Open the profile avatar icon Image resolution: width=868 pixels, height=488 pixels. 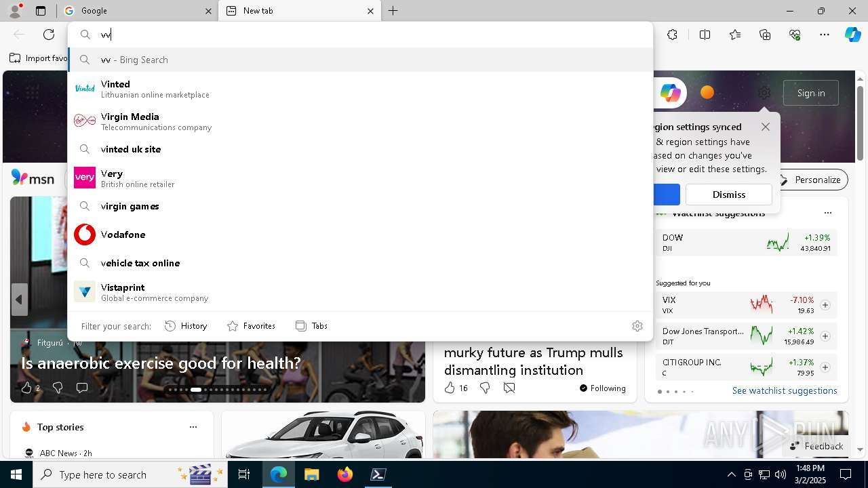[x=15, y=10]
